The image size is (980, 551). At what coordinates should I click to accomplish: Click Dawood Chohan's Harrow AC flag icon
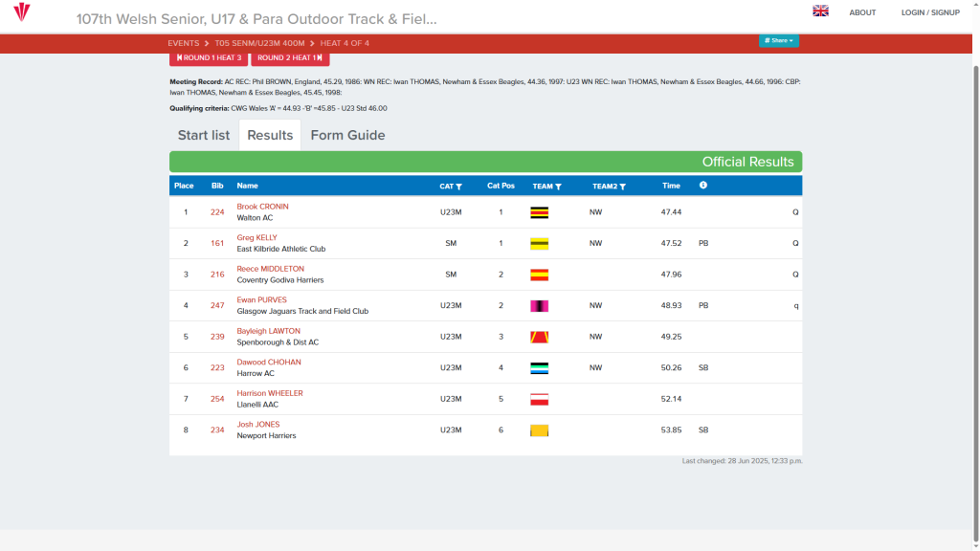tap(539, 368)
